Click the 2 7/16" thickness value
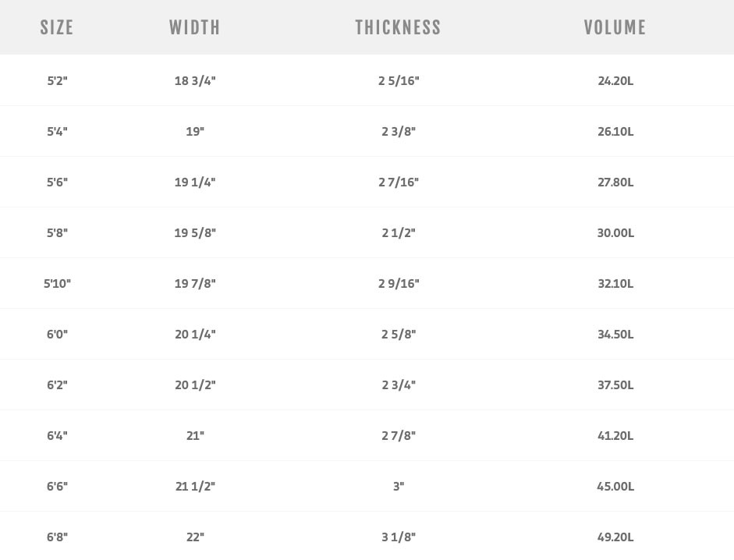Viewport: 734px width, 560px height. click(399, 182)
